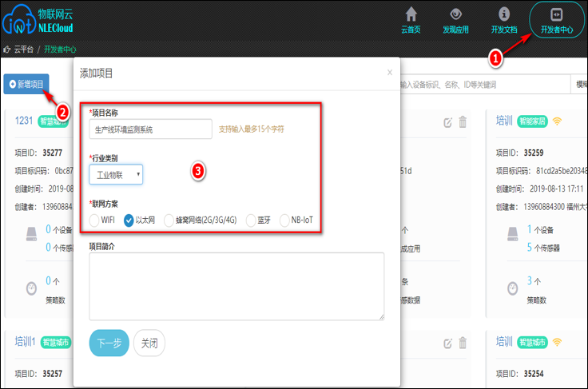Select the NB-IoT radio option
Viewport: 588px width, 389px height.
284,220
